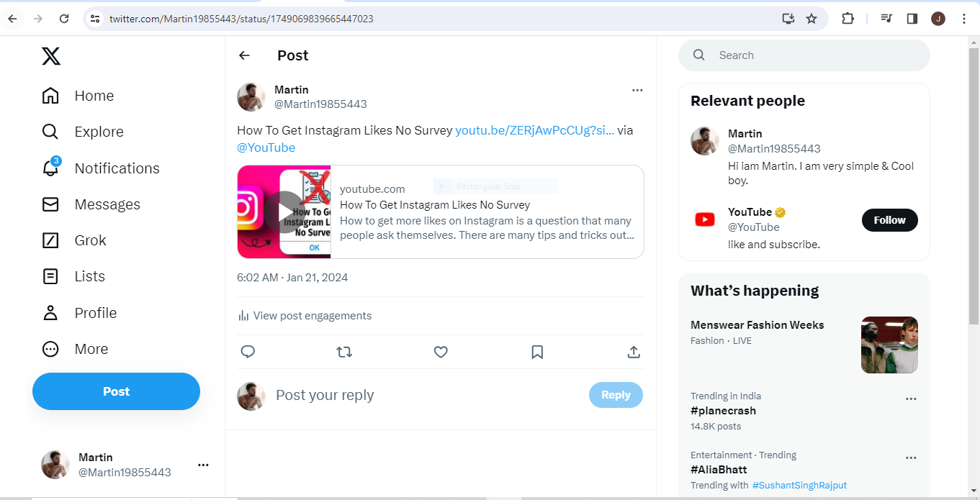Open the X logo home icon
The height and width of the screenshot is (500, 980).
click(x=51, y=56)
